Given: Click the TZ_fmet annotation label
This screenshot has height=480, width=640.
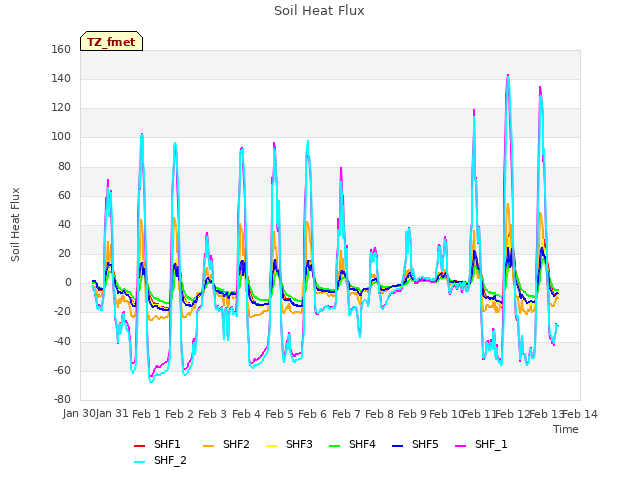Looking at the screenshot, I should point(111,42).
